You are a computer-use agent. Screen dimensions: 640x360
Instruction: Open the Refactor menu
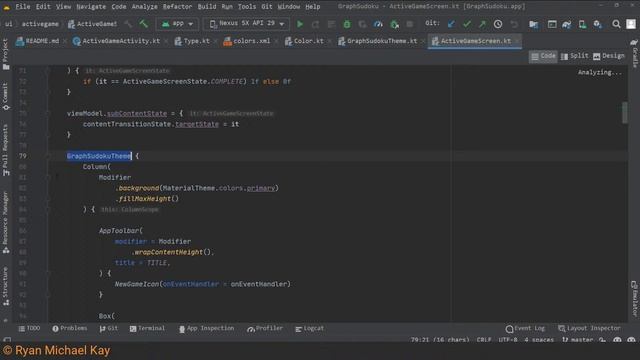coord(177,7)
